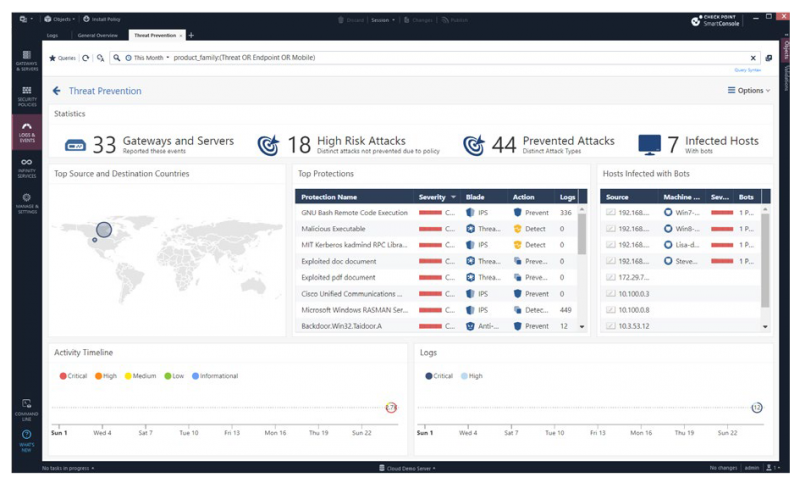This screenshot has height=483, width=800.
Task: Go back using the Threat Prevention arrow
Action: pos(57,91)
